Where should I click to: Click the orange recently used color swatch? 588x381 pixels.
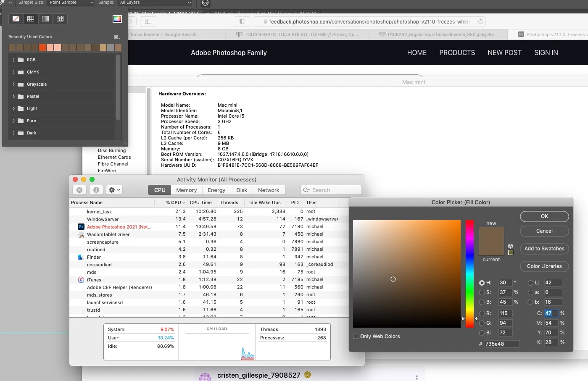coord(42,47)
